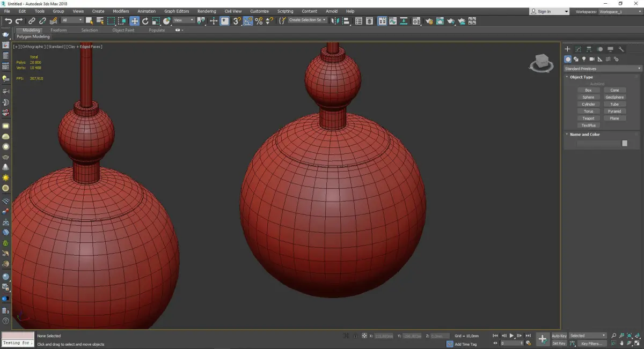Click the Select and Place tool
644x349 pixels.
167,21
